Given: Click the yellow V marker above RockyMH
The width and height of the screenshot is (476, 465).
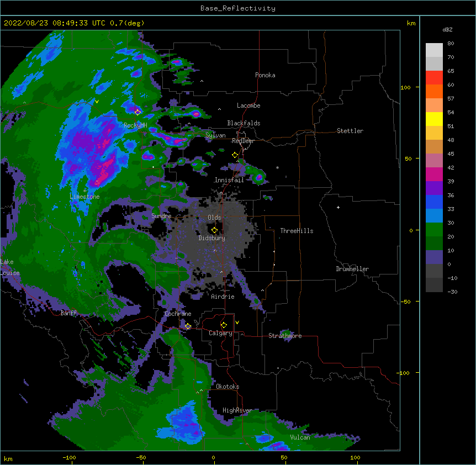Looking at the screenshot, I should coord(97,102).
